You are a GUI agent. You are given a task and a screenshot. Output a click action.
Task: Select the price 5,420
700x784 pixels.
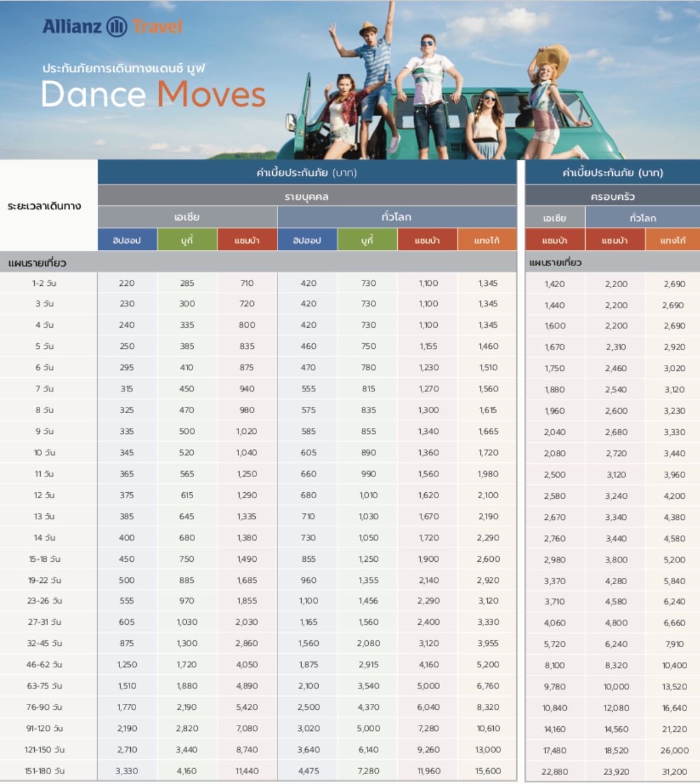(x=246, y=707)
